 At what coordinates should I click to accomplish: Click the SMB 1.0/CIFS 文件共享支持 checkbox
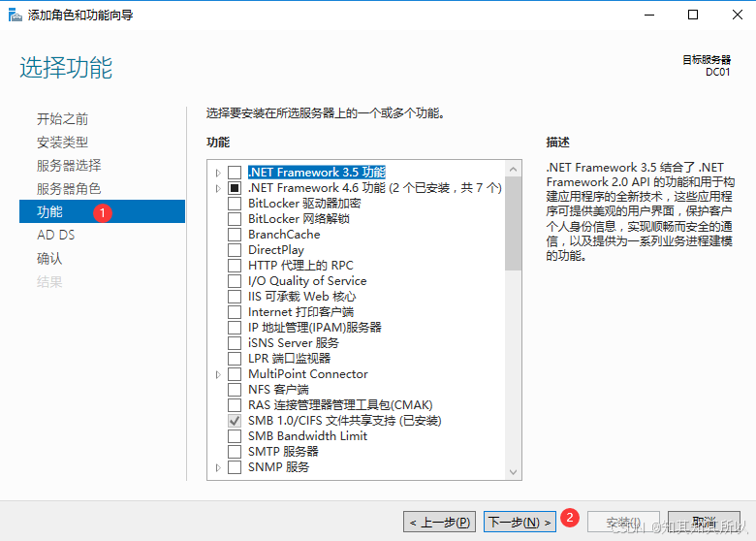[235, 421]
